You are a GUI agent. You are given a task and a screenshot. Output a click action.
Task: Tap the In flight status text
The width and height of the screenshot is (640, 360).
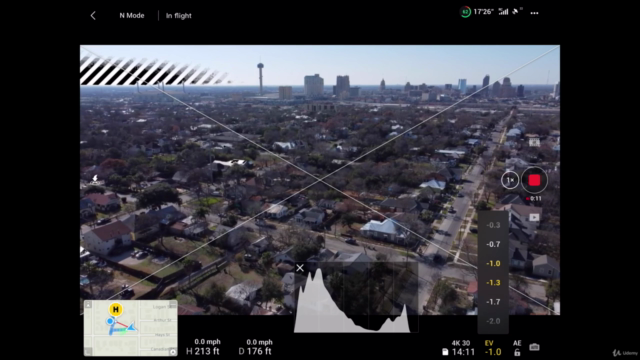point(178,16)
